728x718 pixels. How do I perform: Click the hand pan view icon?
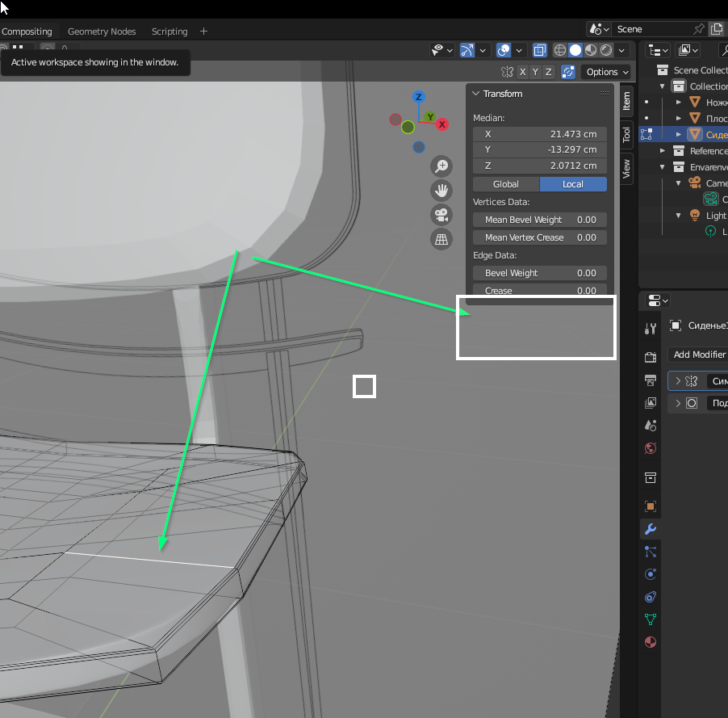point(441,191)
